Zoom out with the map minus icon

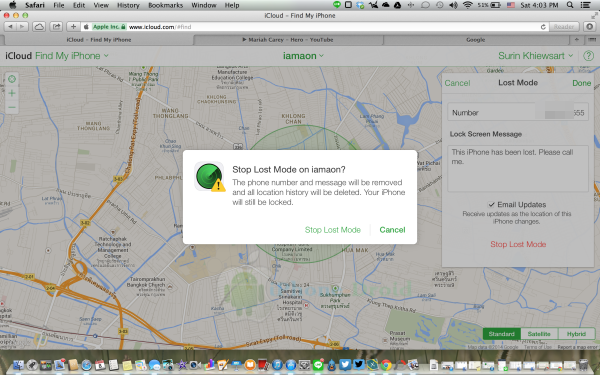point(12,107)
